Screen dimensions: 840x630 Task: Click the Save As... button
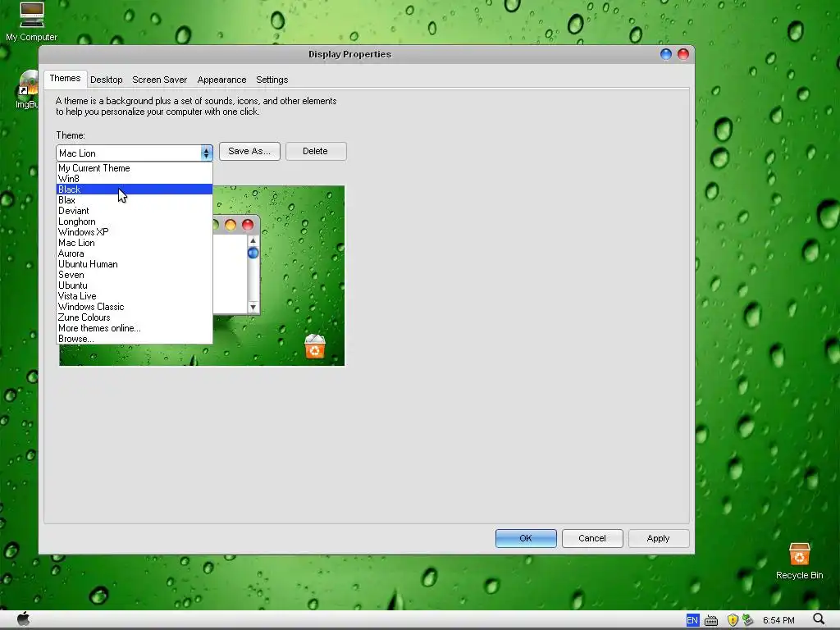(249, 151)
